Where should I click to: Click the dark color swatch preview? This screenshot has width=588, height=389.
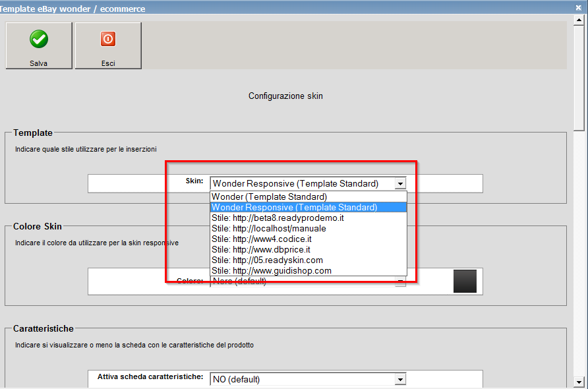465,281
